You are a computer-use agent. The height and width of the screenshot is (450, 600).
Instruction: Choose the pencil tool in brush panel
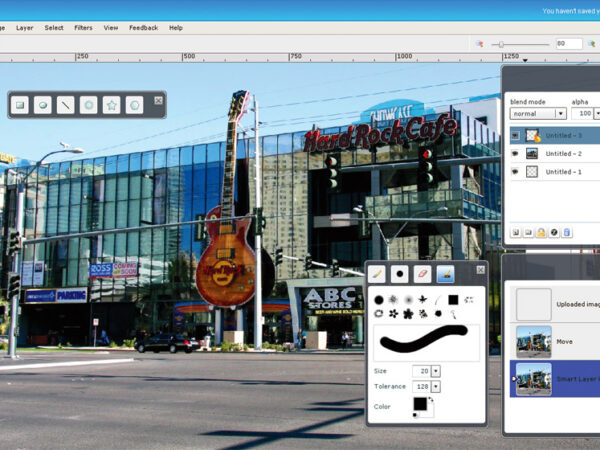[x=377, y=273]
